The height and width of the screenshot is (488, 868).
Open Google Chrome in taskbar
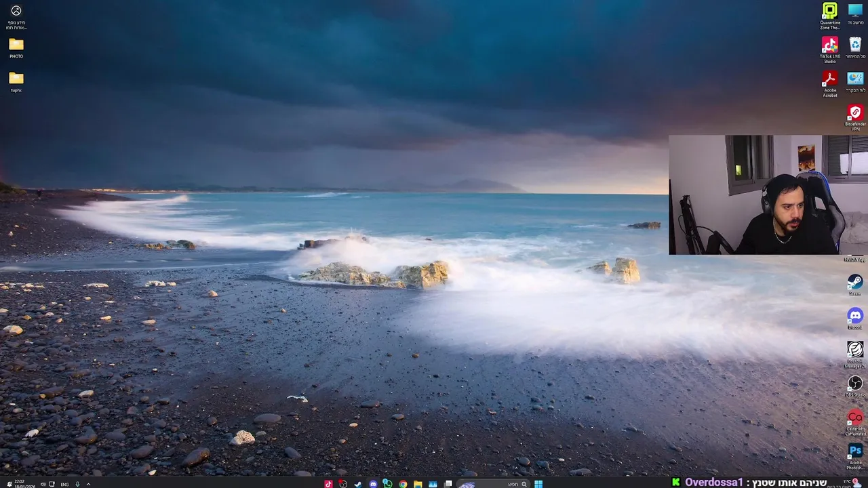point(403,484)
